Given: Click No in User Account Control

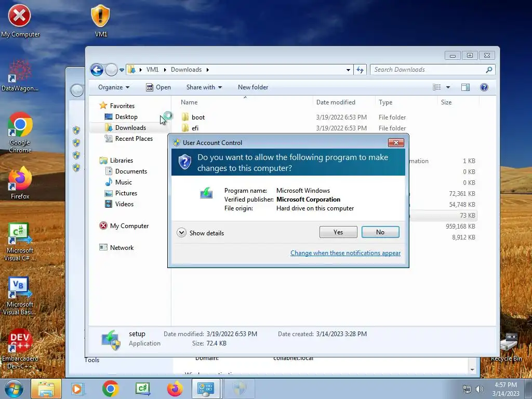Looking at the screenshot, I should pos(380,232).
